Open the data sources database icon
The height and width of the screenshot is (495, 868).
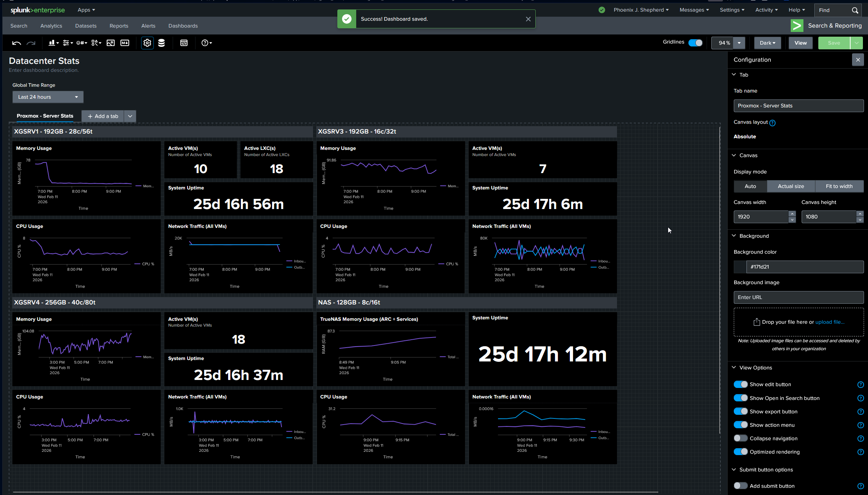coord(161,43)
